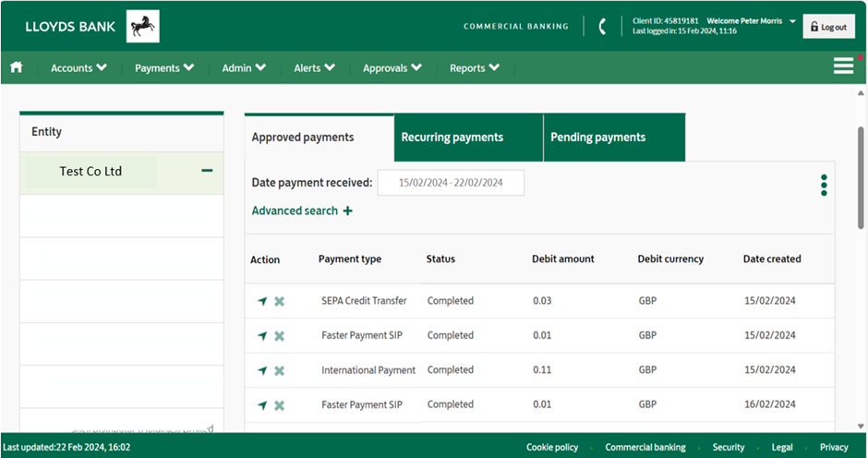Screen dimensions: 868x458
Task: Expand the Welcome Peter Morris user dropdown
Action: 752,21
